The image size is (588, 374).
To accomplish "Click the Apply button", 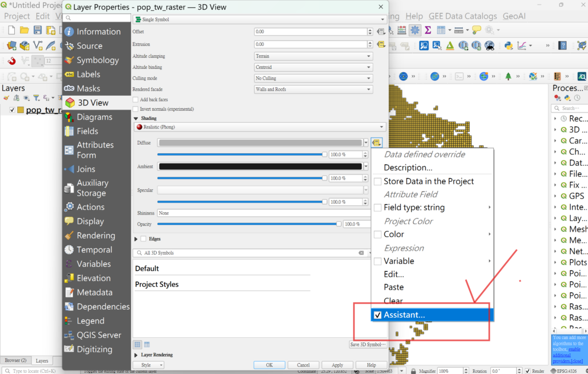I will (x=338, y=365).
